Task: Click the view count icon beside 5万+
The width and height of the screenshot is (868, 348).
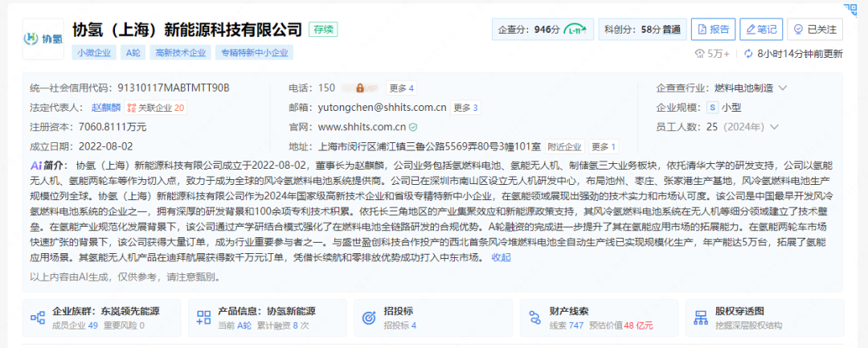Action: pos(700,54)
